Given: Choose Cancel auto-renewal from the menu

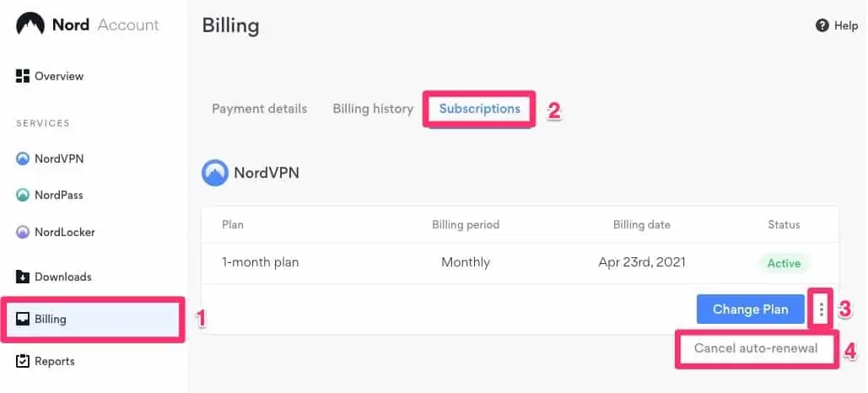Looking at the screenshot, I should [x=756, y=348].
